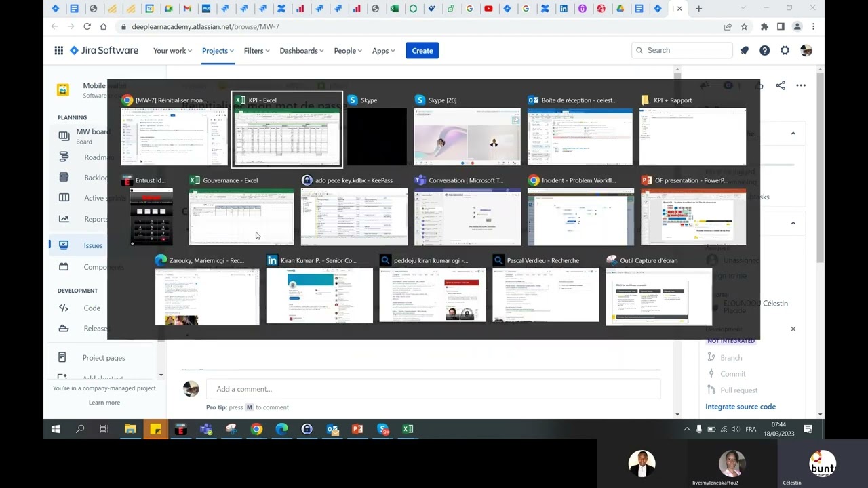Screen dimensions: 868x488
Task: Show hidden system tray icons chevron
Action: (687, 430)
